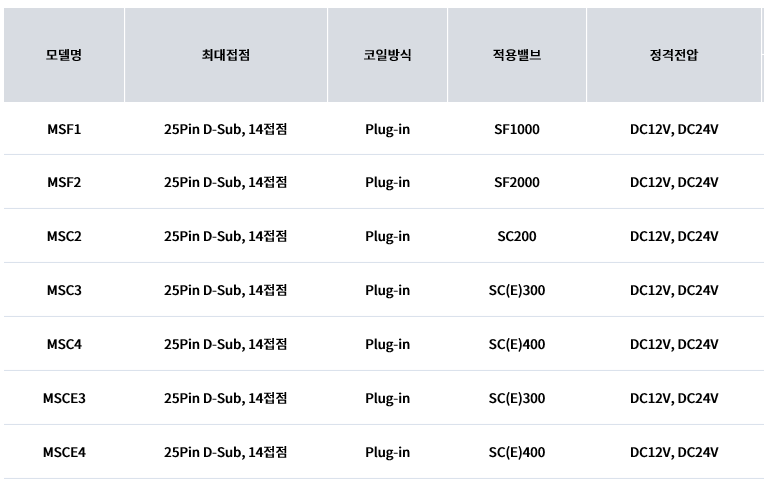This screenshot has width=764, height=491.
Task: Click Plug-in cell in MSF2 row
Action: pyautogui.click(x=387, y=182)
